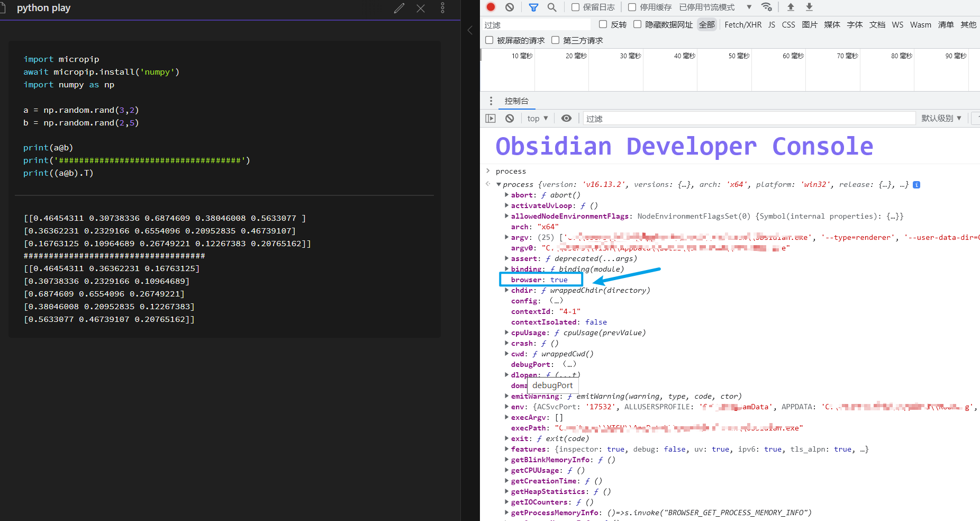
Task: Filter requests by WS type
Action: tap(897, 25)
